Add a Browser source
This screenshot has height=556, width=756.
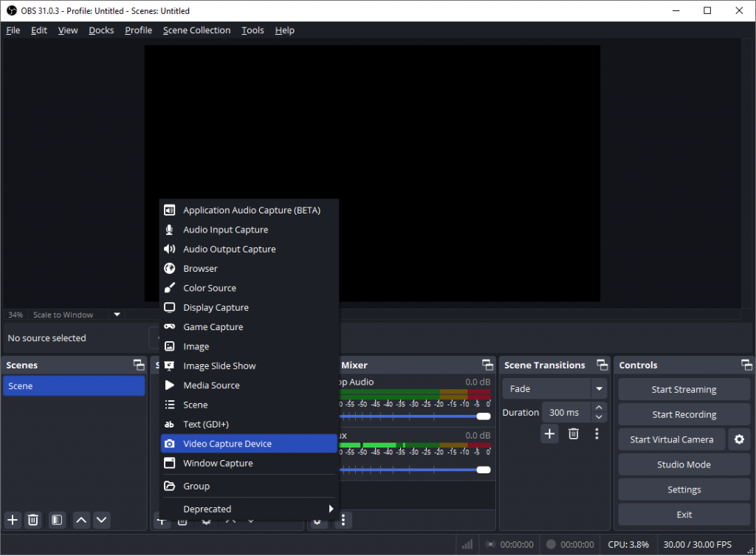click(x=249, y=269)
